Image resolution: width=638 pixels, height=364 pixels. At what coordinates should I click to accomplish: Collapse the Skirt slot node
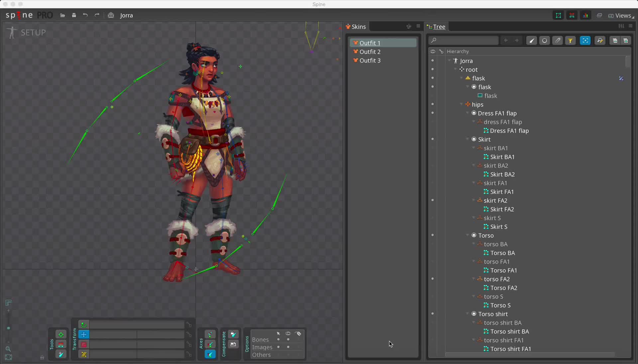[468, 139]
